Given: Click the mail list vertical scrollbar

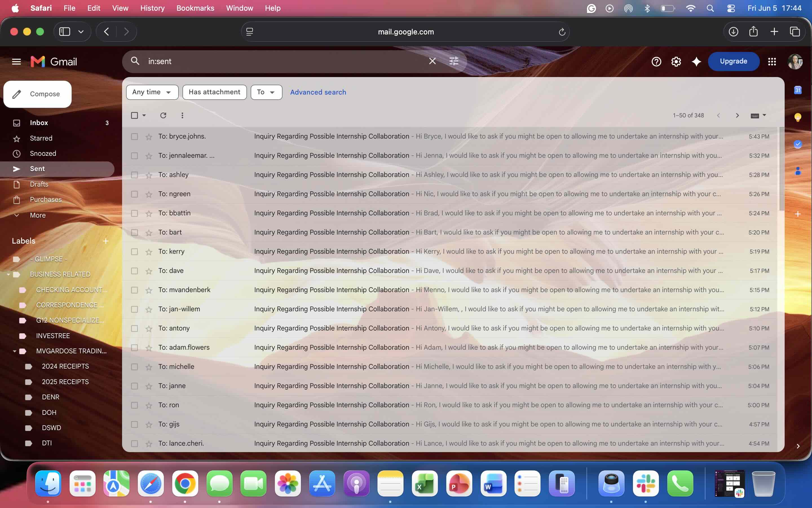Looking at the screenshot, I should click(x=782, y=169).
